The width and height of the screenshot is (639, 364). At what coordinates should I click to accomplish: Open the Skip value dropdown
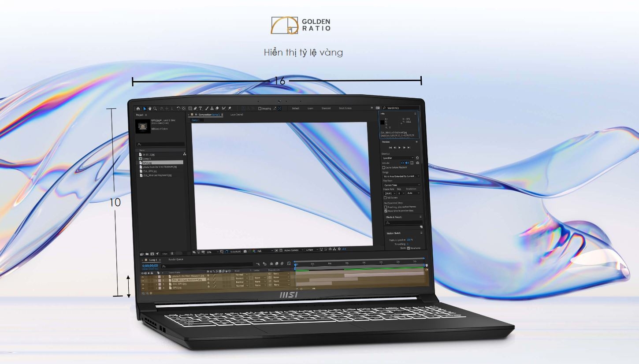pos(401,193)
